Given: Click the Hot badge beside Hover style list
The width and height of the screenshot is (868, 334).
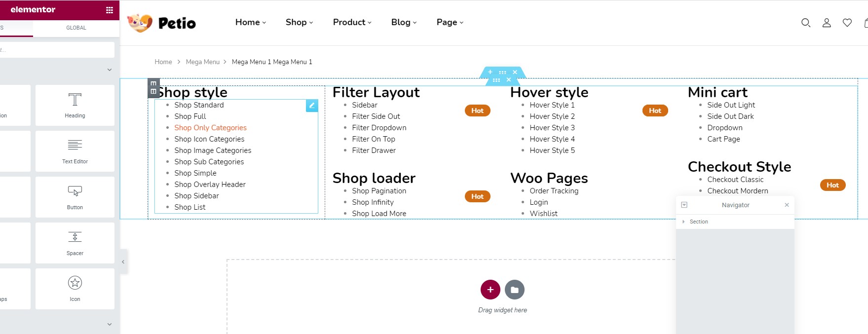Looking at the screenshot, I should pyautogui.click(x=655, y=111).
